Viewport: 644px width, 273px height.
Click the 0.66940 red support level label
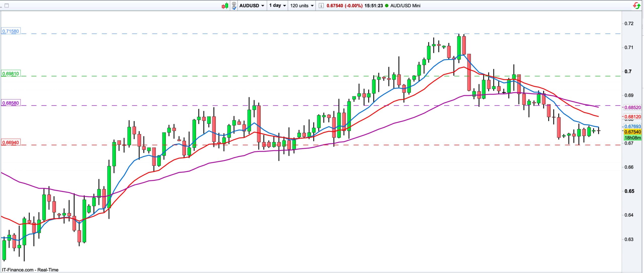pyautogui.click(x=11, y=143)
